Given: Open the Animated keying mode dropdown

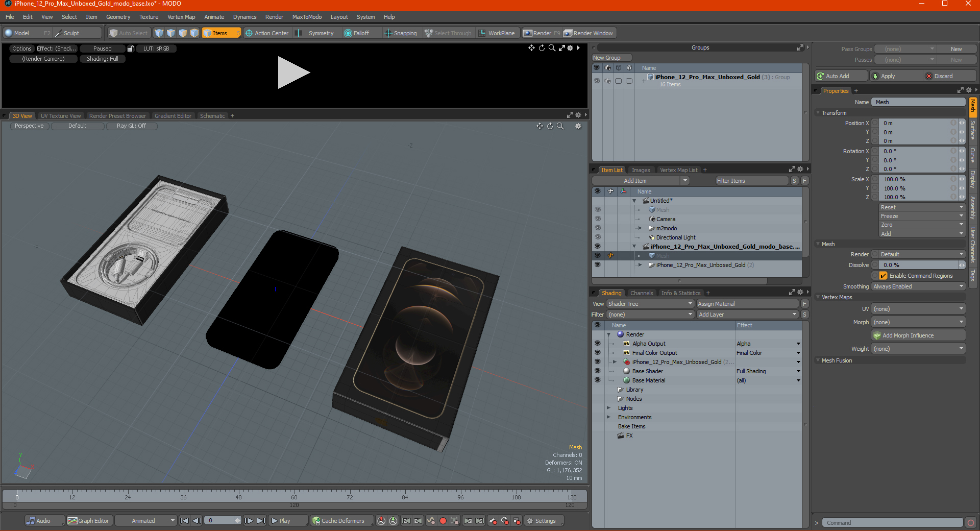Looking at the screenshot, I should click(146, 521).
